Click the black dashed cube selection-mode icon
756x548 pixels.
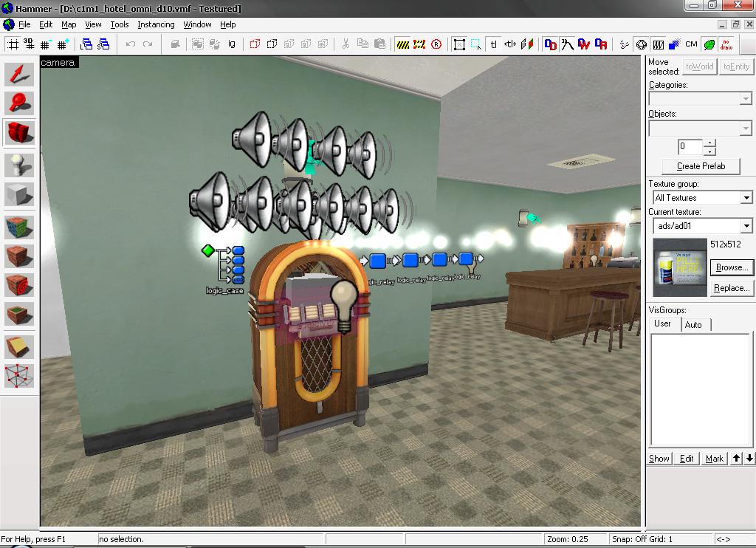click(x=272, y=44)
